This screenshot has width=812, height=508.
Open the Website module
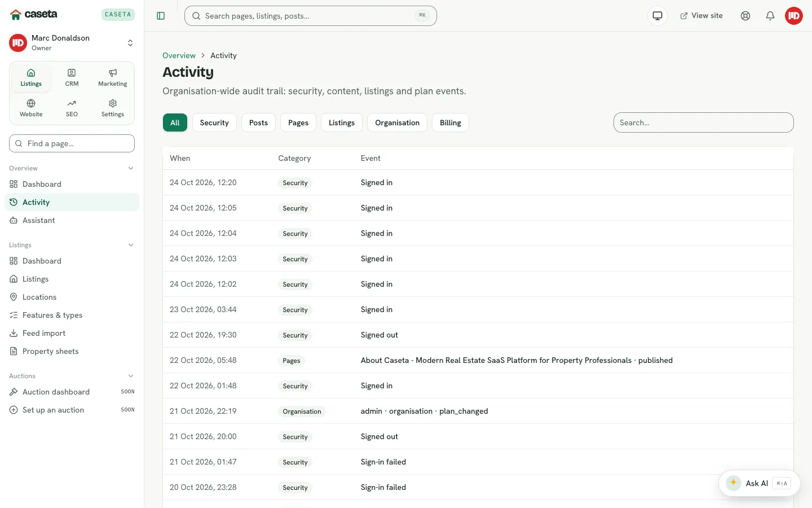[31, 108]
